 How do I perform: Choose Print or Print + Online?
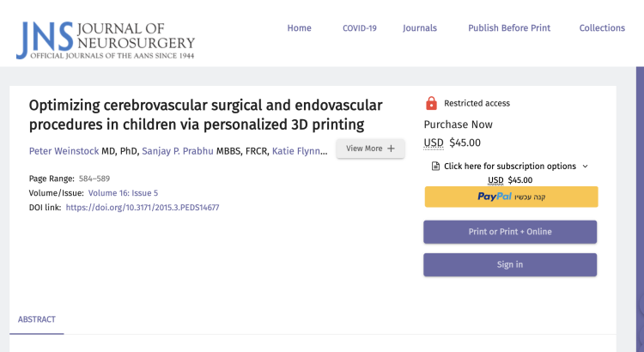tap(510, 232)
